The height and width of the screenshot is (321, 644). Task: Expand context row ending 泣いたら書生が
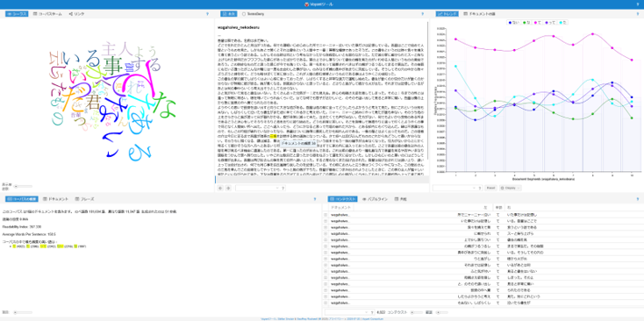click(326, 302)
